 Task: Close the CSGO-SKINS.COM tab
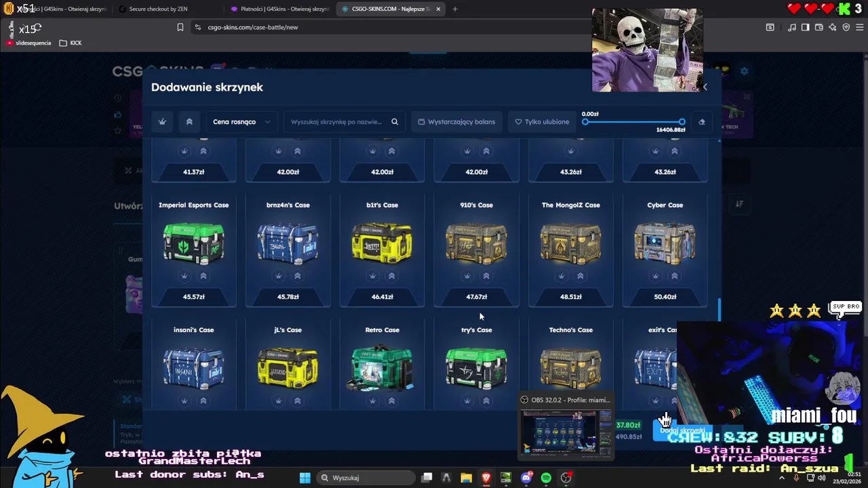(x=438, y=9)
